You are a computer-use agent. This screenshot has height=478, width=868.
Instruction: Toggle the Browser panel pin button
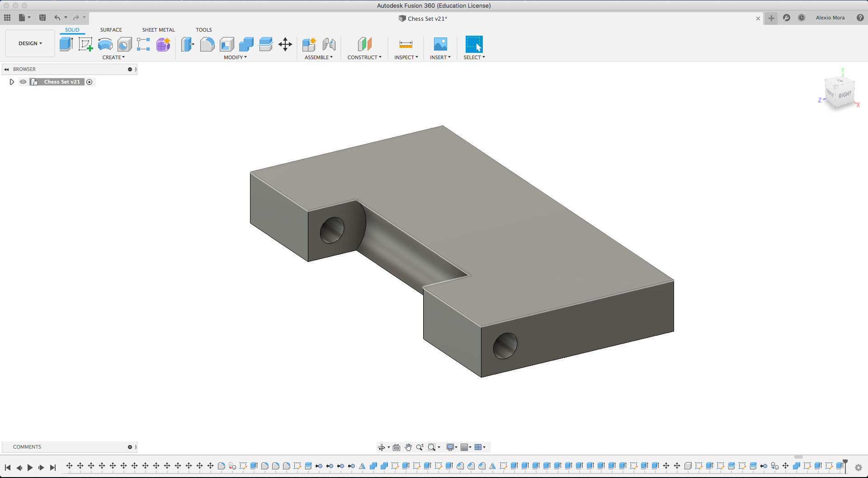tap(130, 69)
